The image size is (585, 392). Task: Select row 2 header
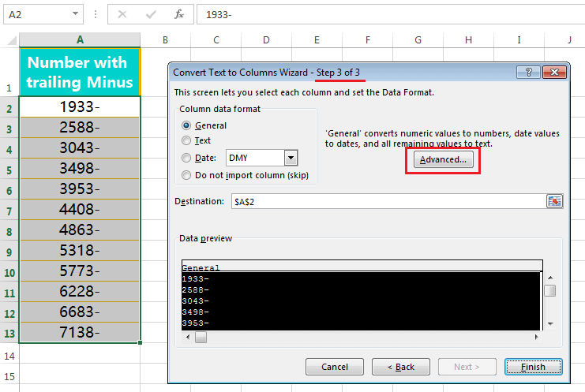(9, 107)
